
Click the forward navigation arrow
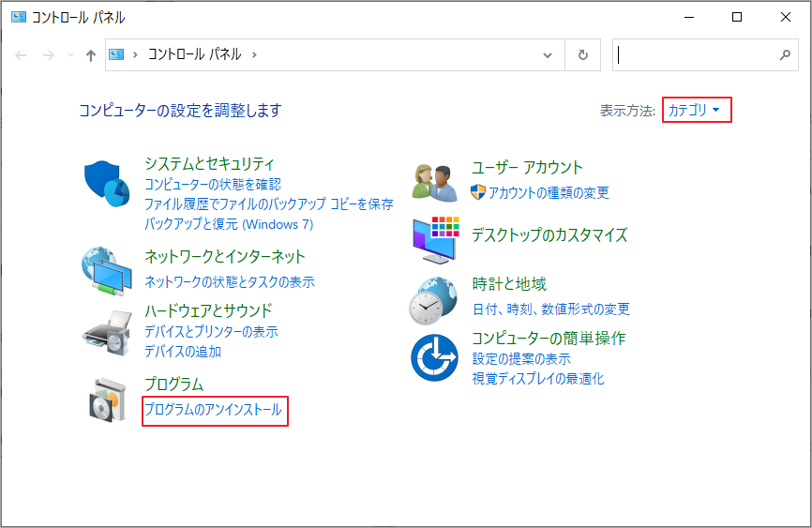(x=48, y=55)
